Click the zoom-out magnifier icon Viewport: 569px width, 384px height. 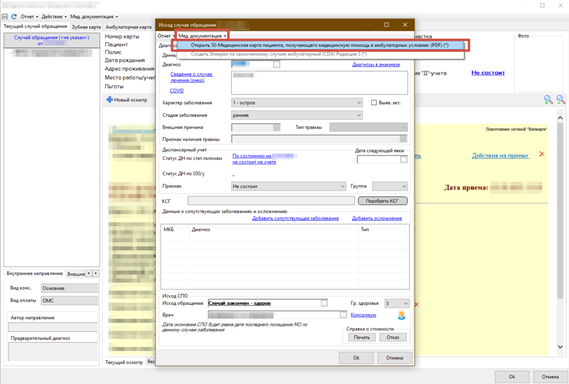(x=561, y=99)
